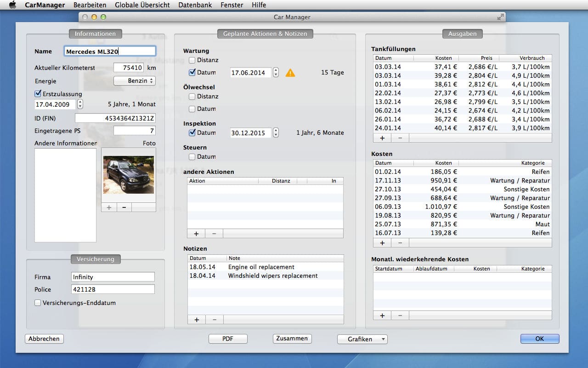588x368 pixels.
Task: Select note Windshield wipers replacement
Action: coord(266,276)
